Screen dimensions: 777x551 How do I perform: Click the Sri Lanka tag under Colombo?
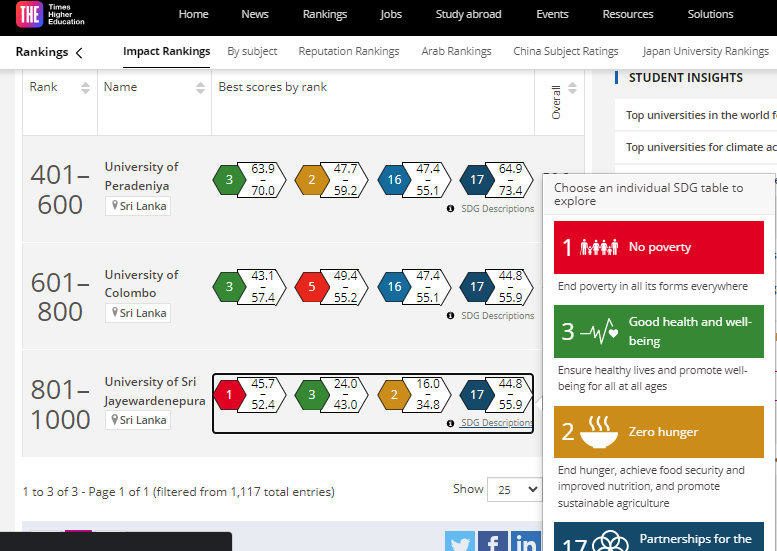(x=138, y=313)
